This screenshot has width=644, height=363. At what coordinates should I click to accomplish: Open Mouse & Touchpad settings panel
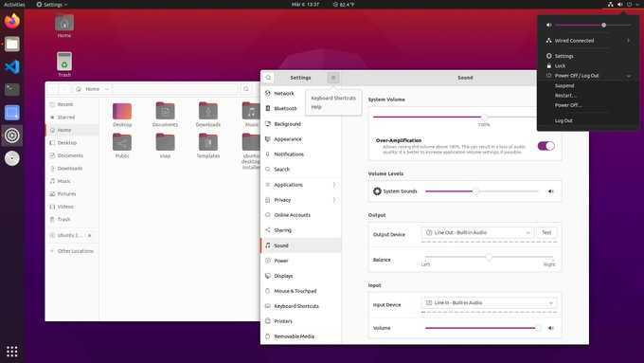pyautogui.click(x=300, y=291)
